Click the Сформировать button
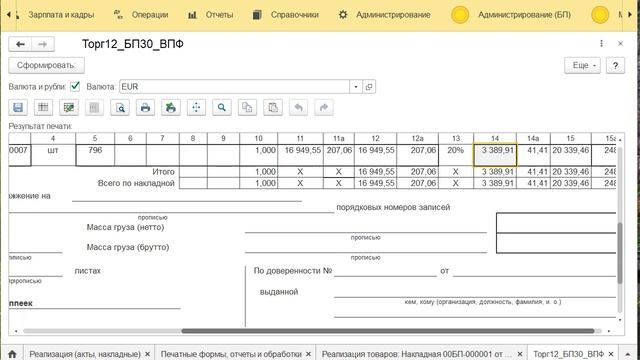Viewport: 640px width, 360px height. (x=47, y=65)
